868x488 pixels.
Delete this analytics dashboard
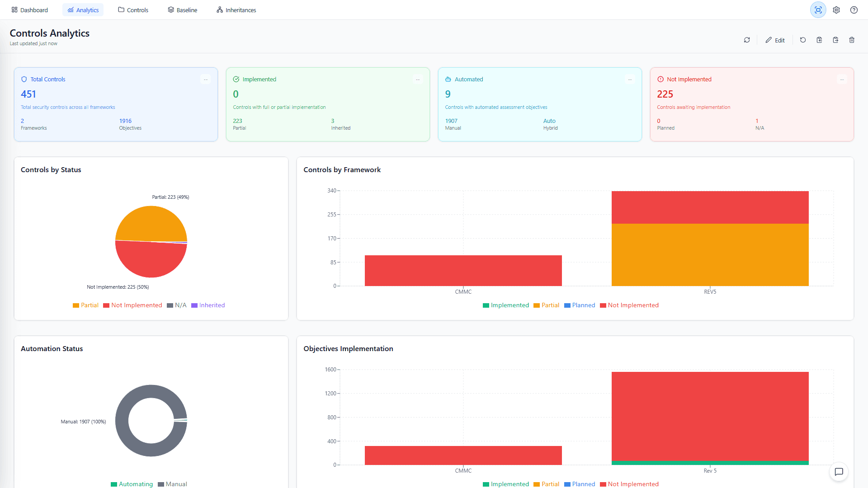click(x=852, y=40)
